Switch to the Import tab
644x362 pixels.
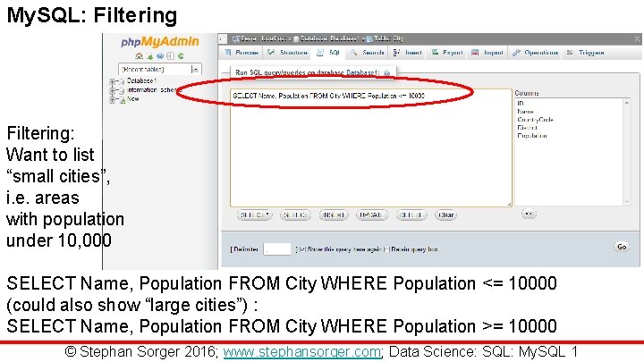487,53
